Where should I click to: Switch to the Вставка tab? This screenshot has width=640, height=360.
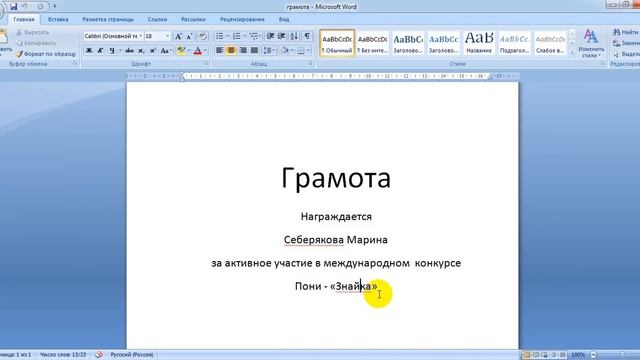click(x=58, y=20)
